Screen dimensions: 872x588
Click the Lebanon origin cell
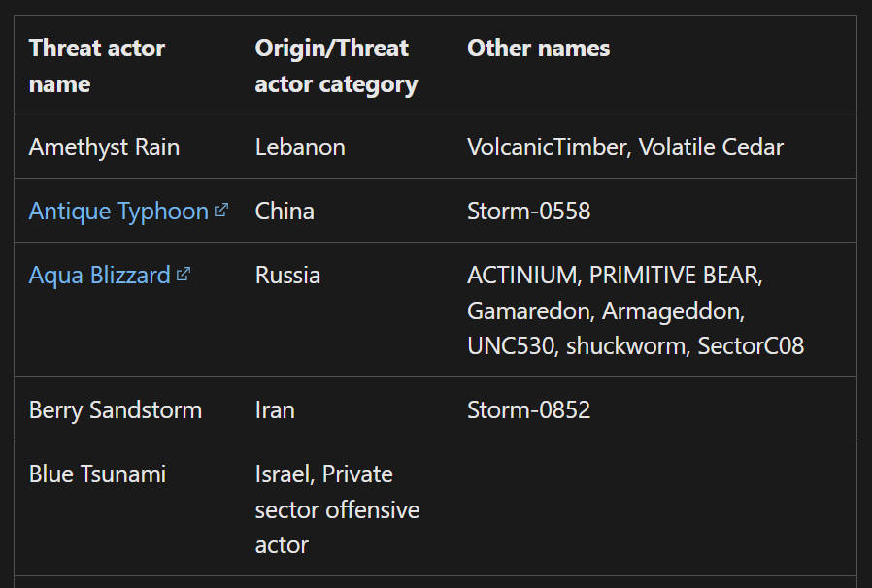(300, 147)
